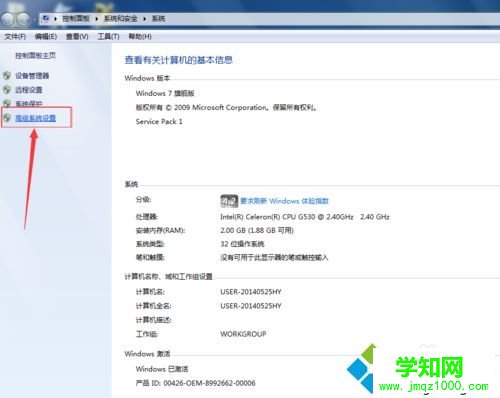Screen dimensions: 500x398
Task: Open the 工具(T) menu
Action: (x=108, y=36)
